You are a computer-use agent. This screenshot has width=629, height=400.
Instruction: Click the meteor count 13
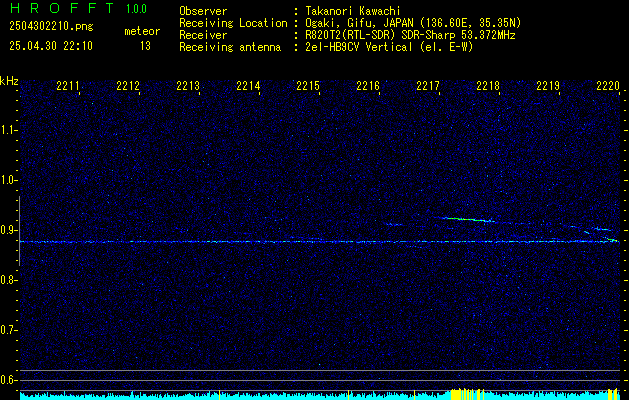point(145,46)
